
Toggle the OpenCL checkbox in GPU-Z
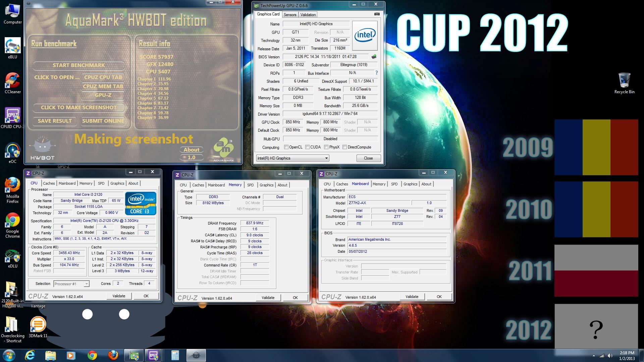(x=286, y=147)
